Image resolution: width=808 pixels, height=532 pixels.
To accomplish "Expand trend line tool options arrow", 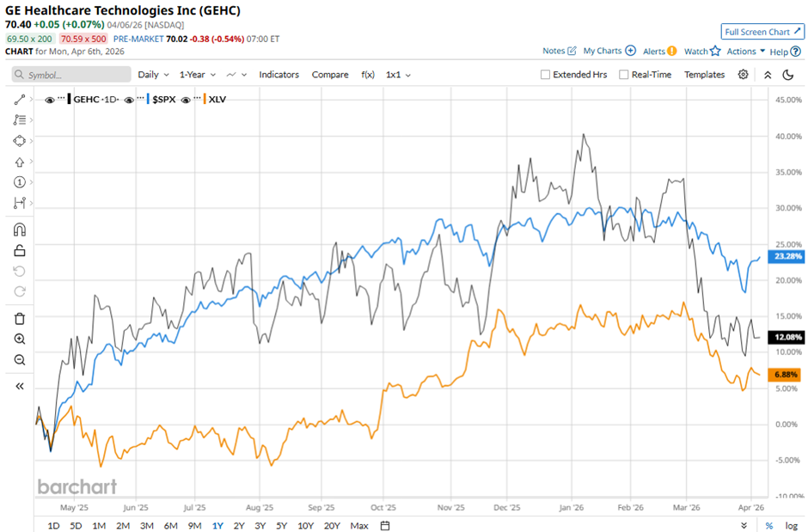I will 32,99.
